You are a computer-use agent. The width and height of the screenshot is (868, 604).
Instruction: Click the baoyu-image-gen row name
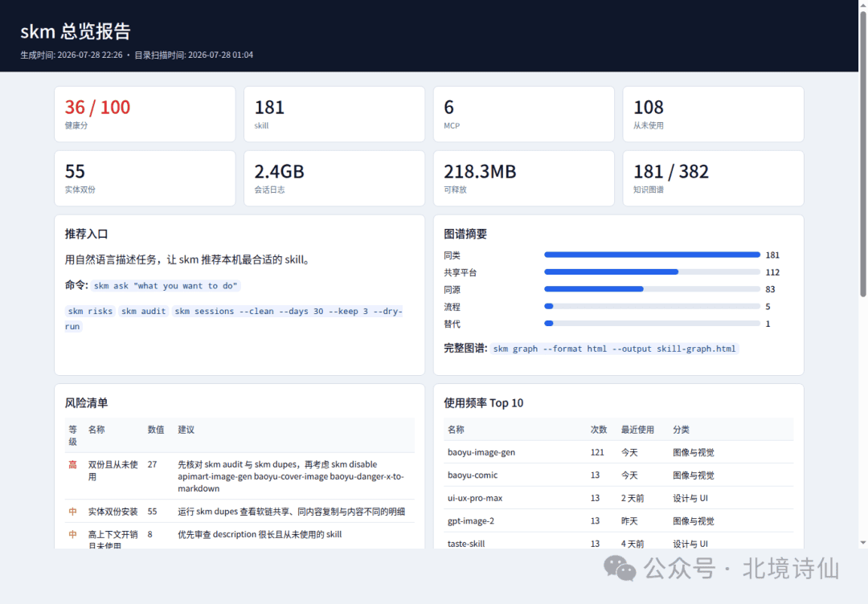coord(481,452)
